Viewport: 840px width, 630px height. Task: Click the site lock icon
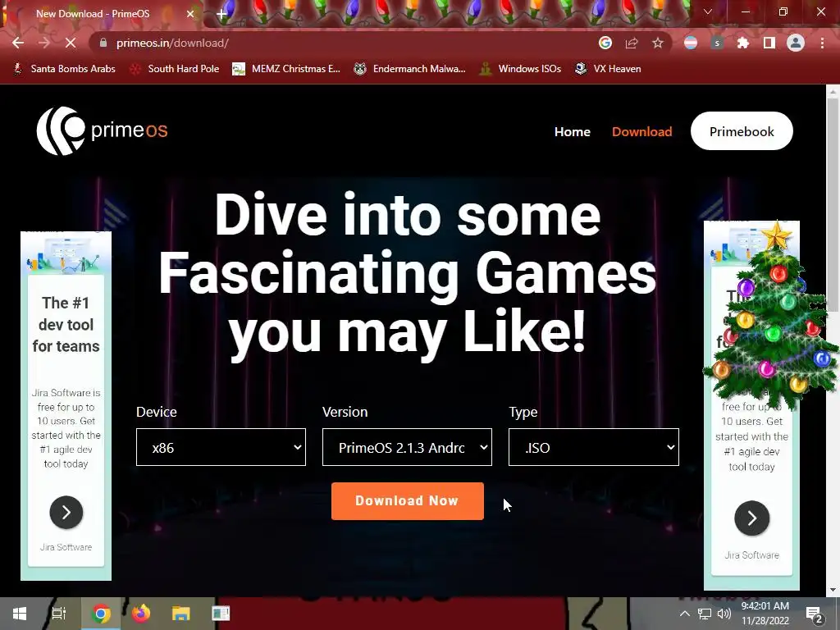103,43
